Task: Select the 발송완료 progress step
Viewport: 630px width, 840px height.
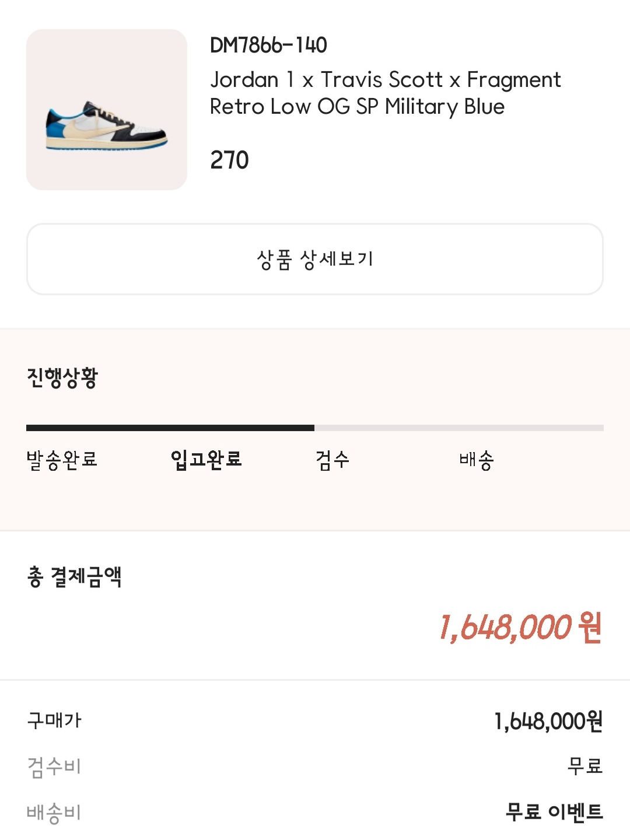Action: point(62,460)
